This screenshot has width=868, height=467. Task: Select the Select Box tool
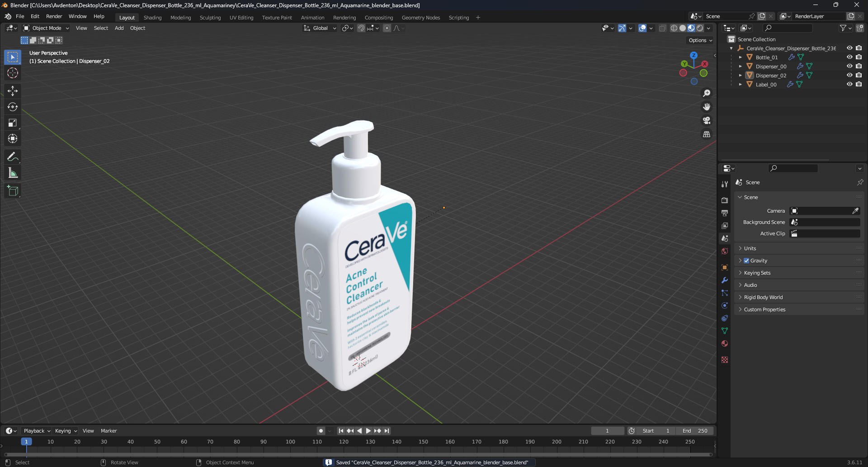pos(13,57)
